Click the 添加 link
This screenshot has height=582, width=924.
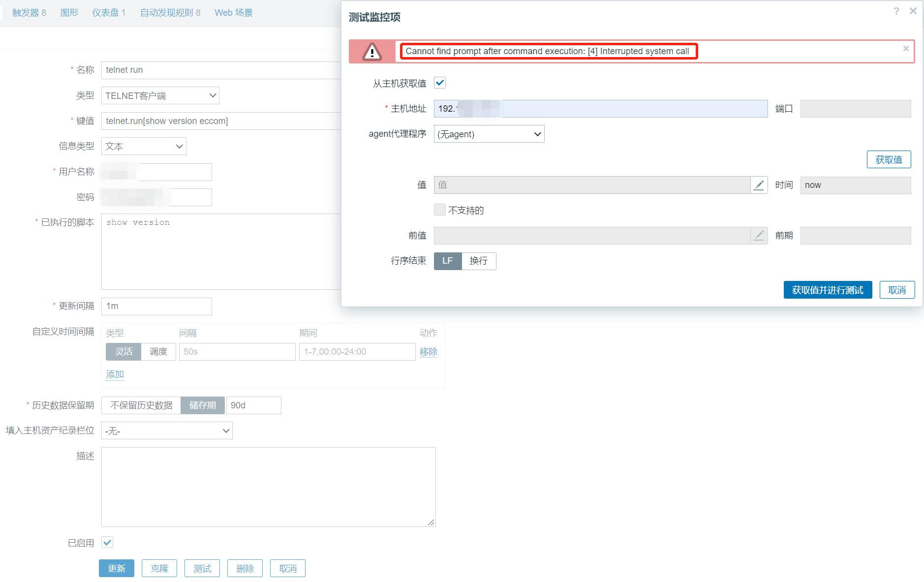coord(115,374)
